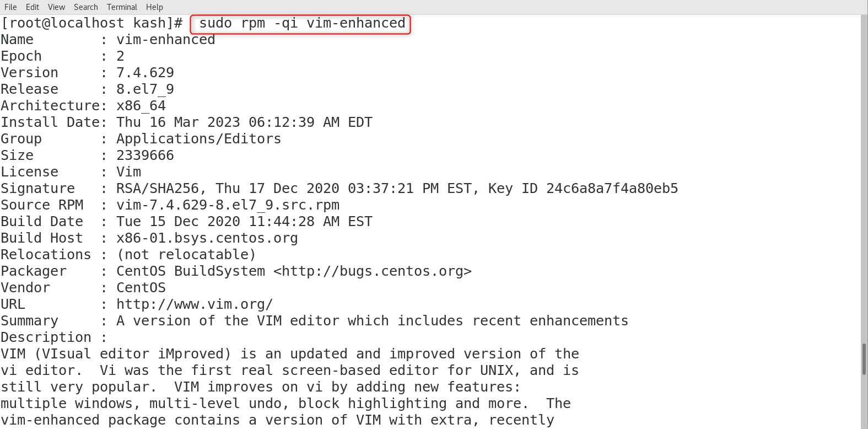This screenshot has height=429, width=868.
Task: Click the Install Date timestamp
Action: click(x=244, y=122)
